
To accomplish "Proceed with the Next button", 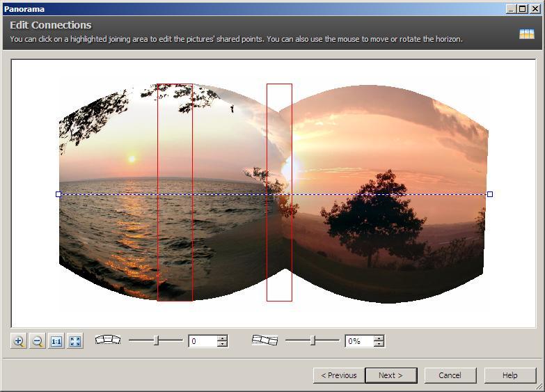I will click(391, 375).
